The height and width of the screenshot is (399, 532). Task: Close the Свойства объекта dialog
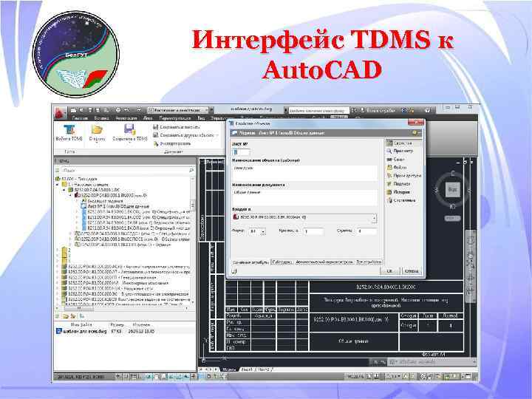pyautogui.click(x=416, y=123)
